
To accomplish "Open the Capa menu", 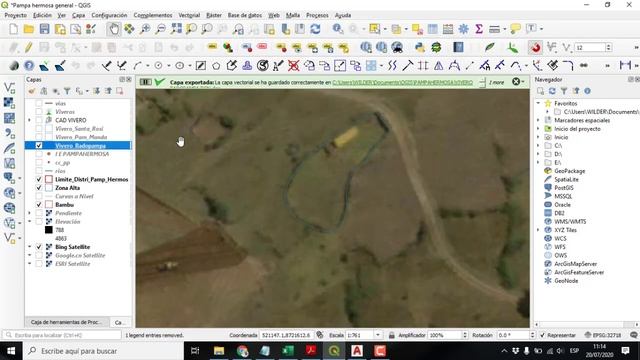I will (x=78, y=15).
